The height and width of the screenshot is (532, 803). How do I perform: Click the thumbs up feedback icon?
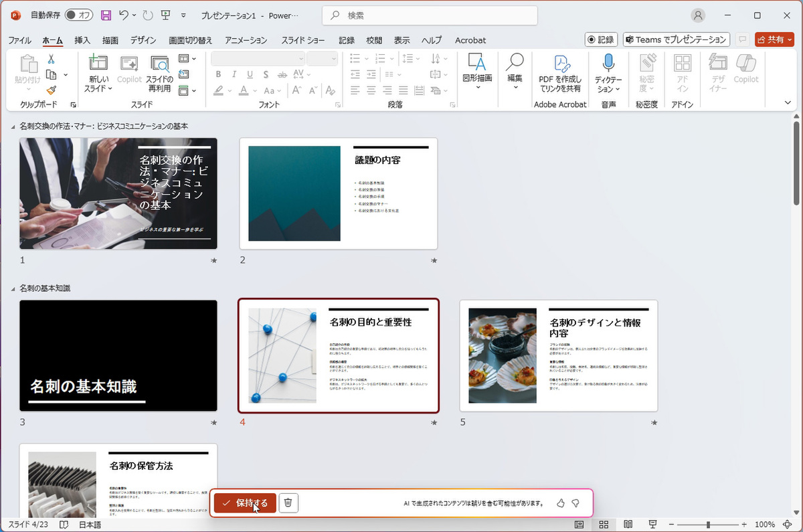[x=561, y=503]
